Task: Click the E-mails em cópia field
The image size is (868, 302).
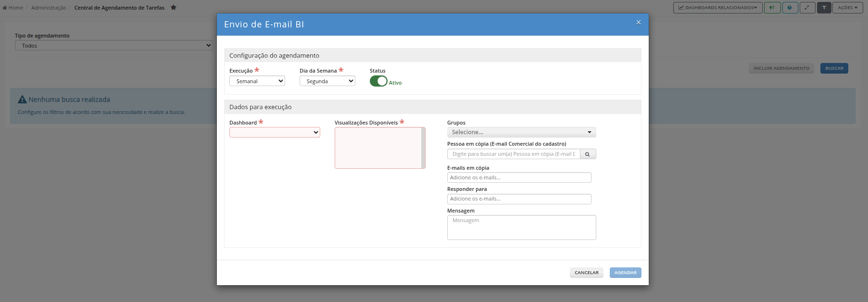Action: click(519, 177)
